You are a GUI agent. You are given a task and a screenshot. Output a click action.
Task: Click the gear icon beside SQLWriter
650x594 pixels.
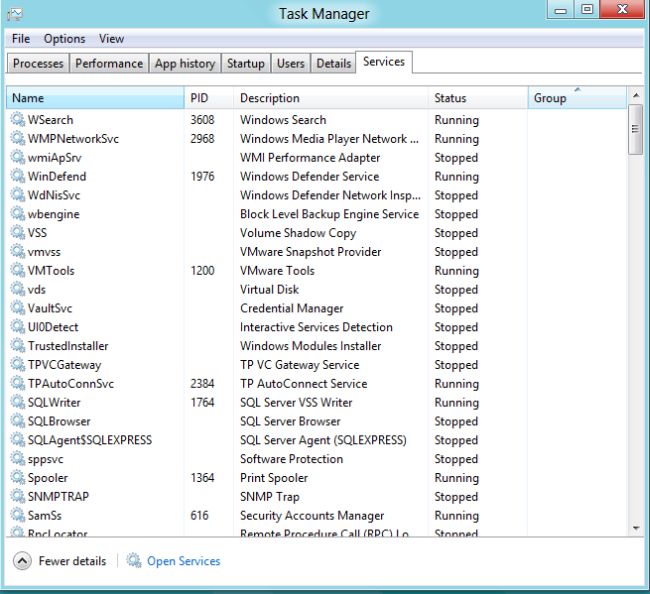pyautogui.click(x=17, y=402)
